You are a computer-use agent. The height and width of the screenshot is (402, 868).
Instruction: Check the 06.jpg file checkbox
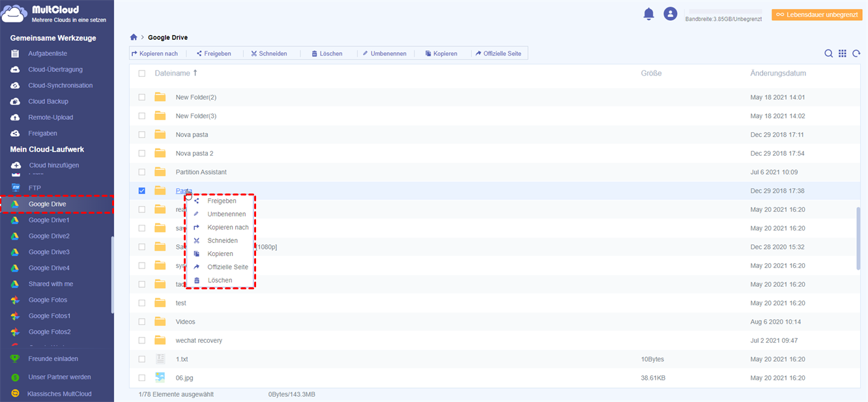click(x=142, y=378)
